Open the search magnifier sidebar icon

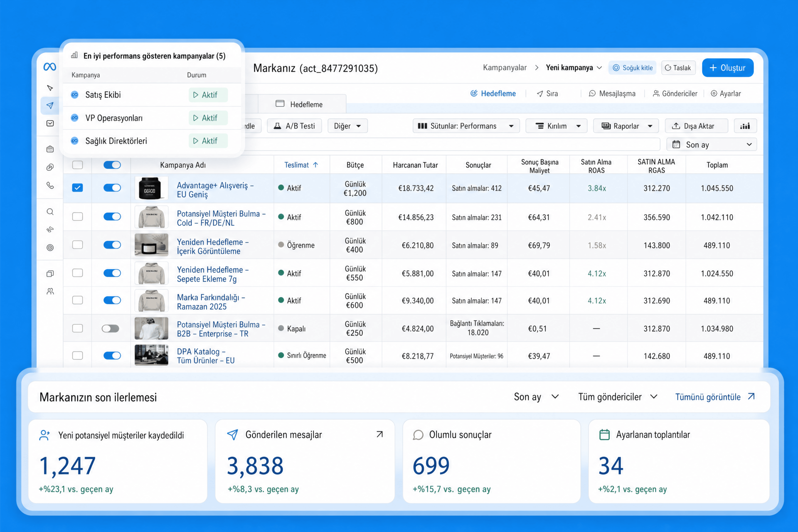tap(50, 212)
